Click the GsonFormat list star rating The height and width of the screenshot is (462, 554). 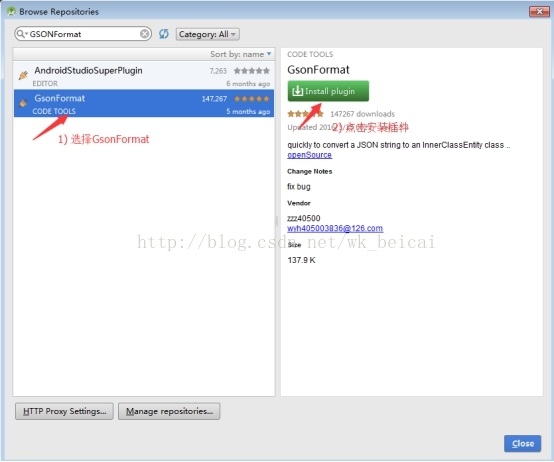coord(252,99)
